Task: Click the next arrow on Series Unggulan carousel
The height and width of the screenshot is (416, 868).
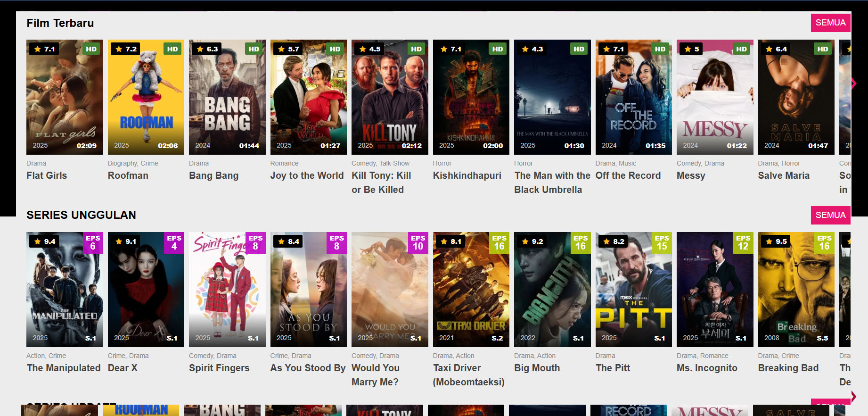Action: point(853,396)
